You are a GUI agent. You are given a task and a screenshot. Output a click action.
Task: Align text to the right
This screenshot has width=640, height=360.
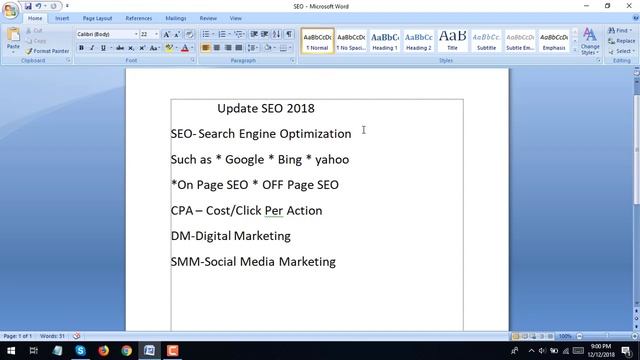pos(228,48)
